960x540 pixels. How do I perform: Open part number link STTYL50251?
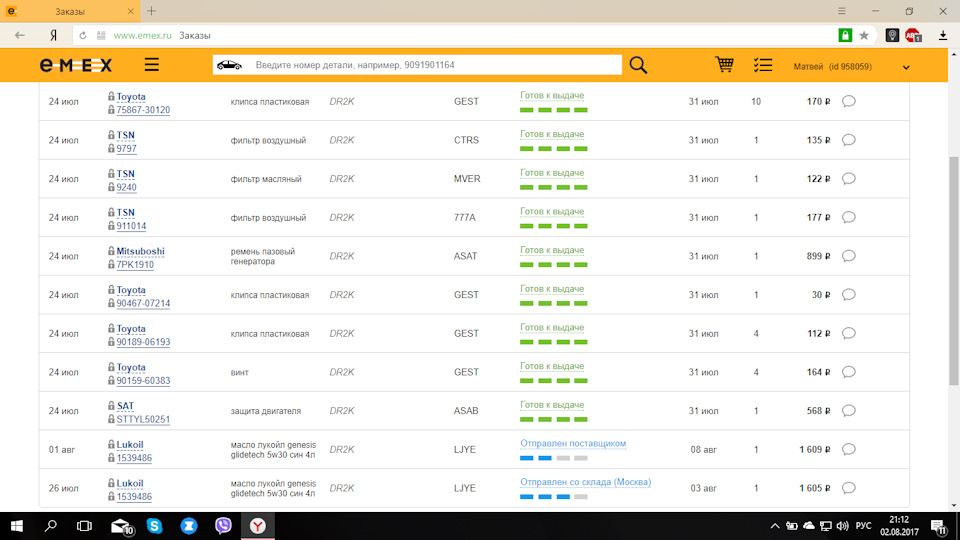pos(143,420)
